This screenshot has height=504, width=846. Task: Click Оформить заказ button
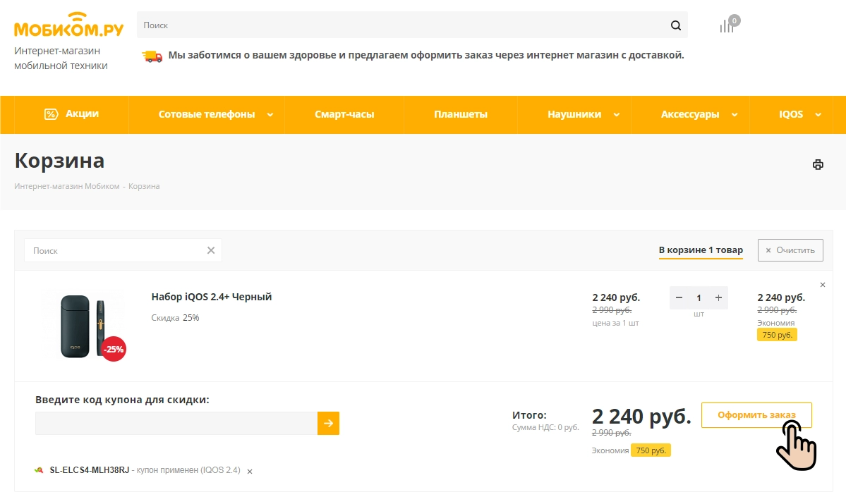pos(756,415)
